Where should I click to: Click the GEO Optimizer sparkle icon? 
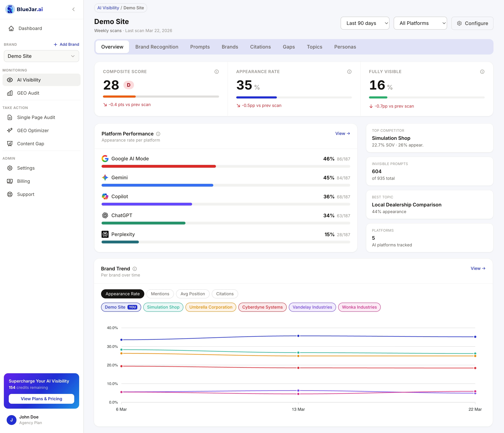(x=10, y=130)
